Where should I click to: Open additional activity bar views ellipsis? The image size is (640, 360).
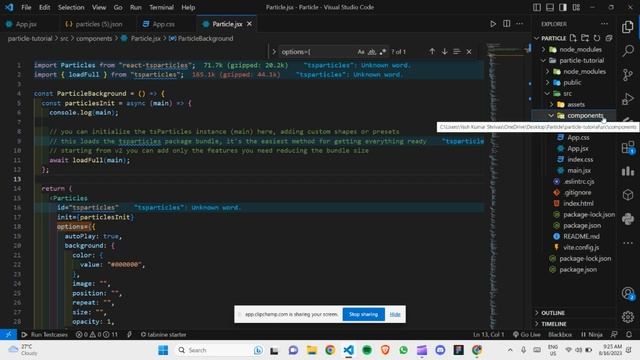point(628,243)
